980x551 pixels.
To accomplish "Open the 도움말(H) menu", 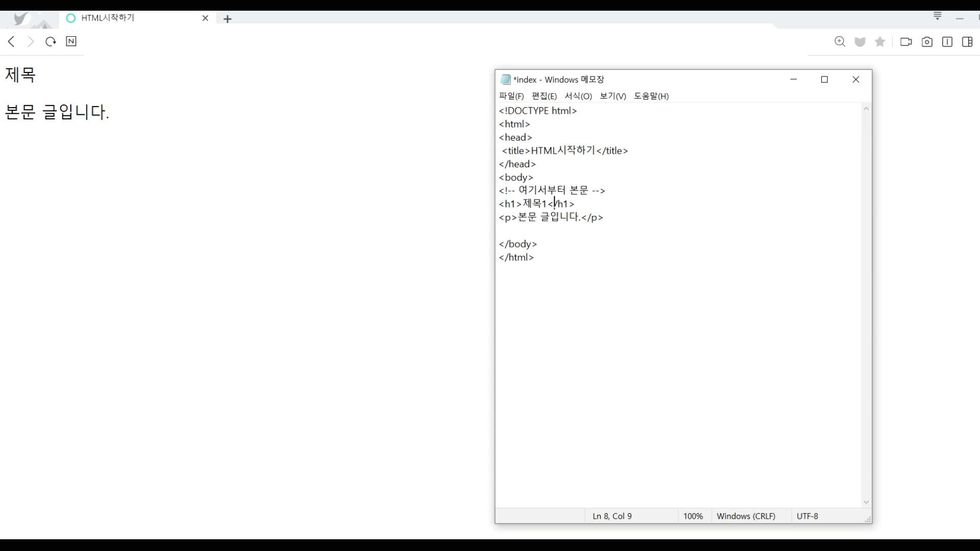I will click(651, 96).
